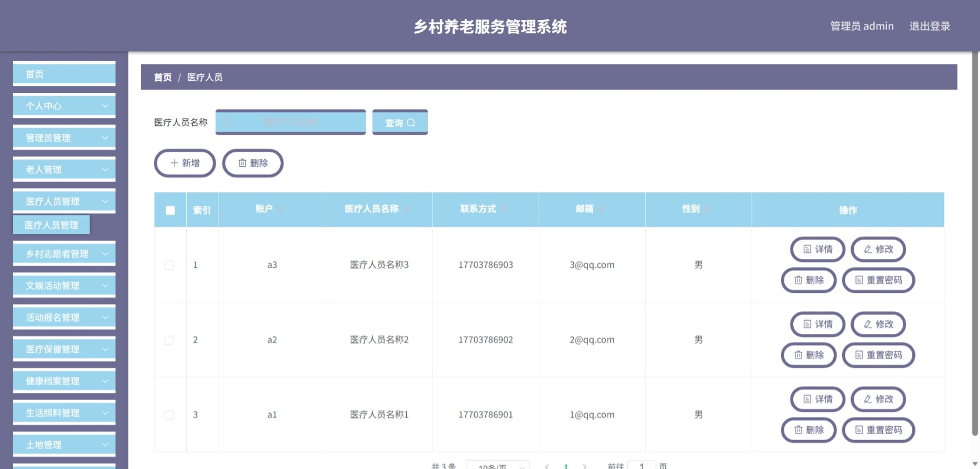Expand the 健康档案管理 sidebar chevron
The height and width of the screenshot is (469, 980).
(x=105, y=381)
